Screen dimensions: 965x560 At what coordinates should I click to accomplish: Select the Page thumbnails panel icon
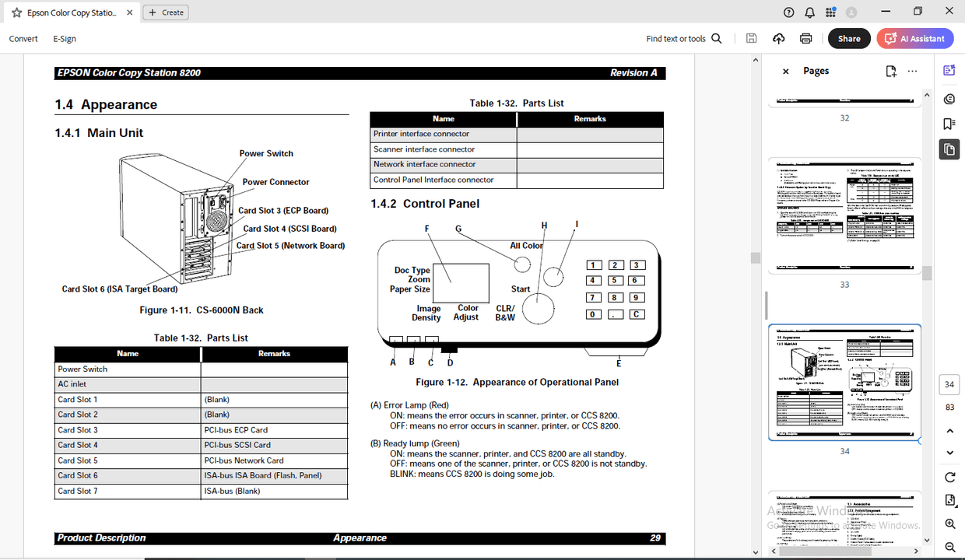(x=949, y=149)
